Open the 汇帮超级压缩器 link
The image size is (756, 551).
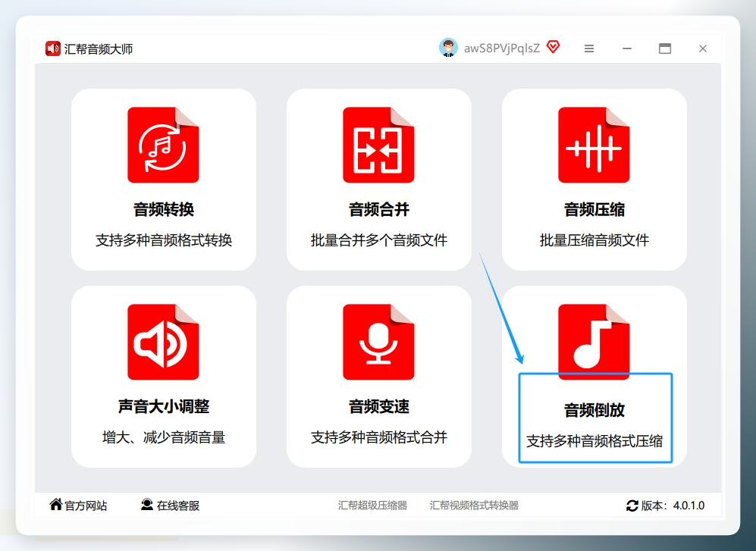click(372, 506)
